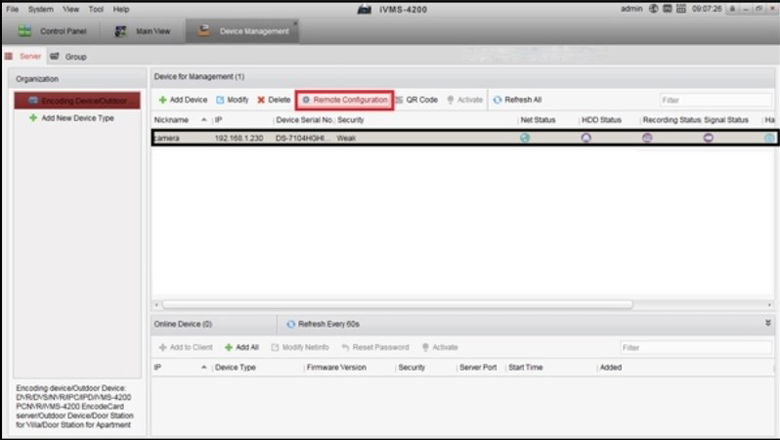Image resolution: width=780 pixels, height=440 pixels.
Task: Click the device Filter input field
Action: coord(715,100)
